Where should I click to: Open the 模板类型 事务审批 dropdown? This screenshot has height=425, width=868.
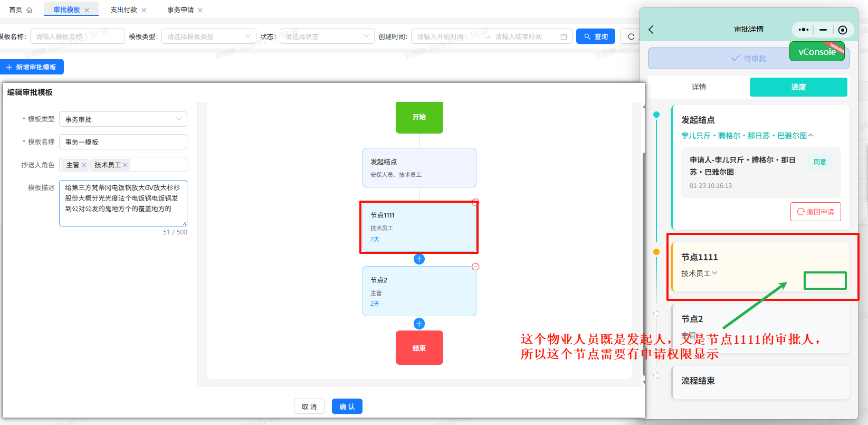(123, 119)
